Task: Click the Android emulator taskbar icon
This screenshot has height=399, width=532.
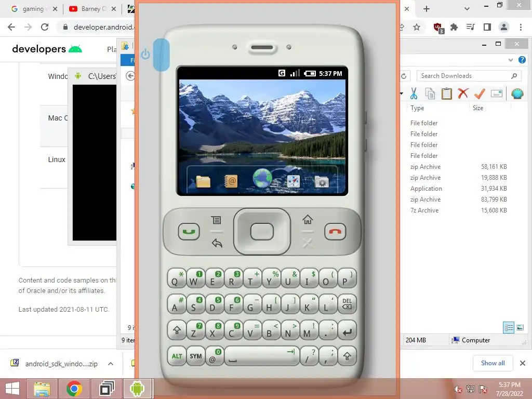Action: (x=137, y=389)
